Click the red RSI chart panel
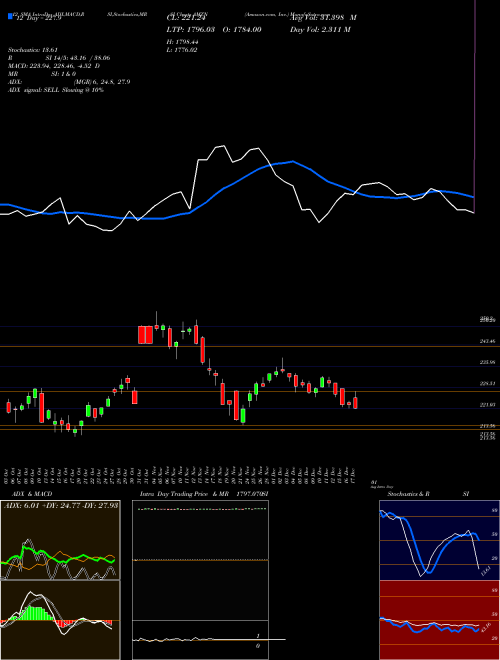The width and height of the screenshot is (500, 660). coord(439,620)
